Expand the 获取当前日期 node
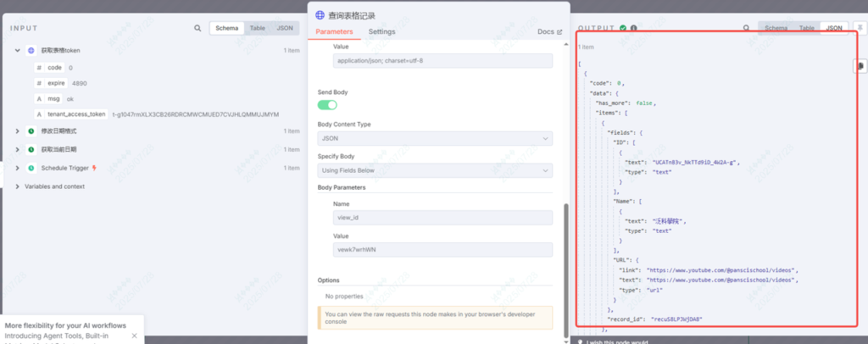Screen dimensions: 868x344 click(x=18, y=150)
